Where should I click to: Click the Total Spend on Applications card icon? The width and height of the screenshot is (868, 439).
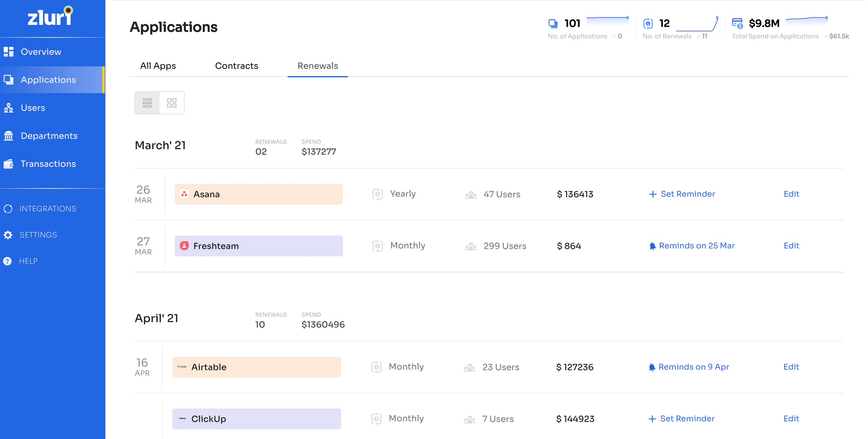tap(737, 23)
